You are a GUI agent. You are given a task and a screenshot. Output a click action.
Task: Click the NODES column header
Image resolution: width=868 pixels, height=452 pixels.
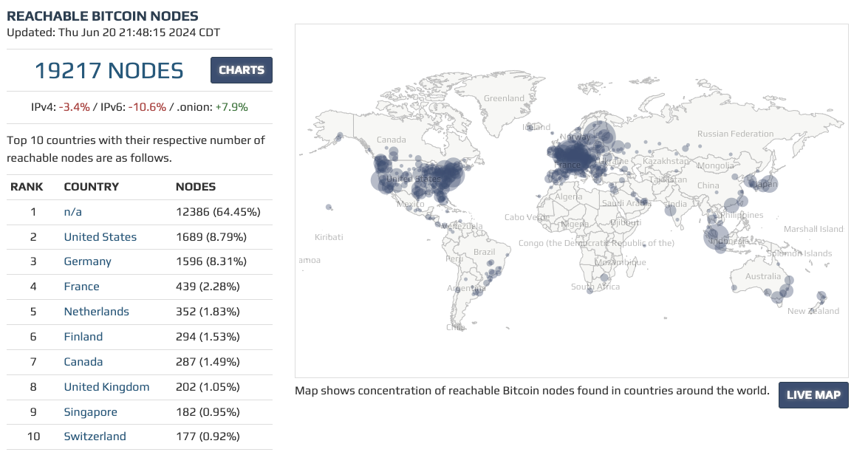[x=196, y=187]
